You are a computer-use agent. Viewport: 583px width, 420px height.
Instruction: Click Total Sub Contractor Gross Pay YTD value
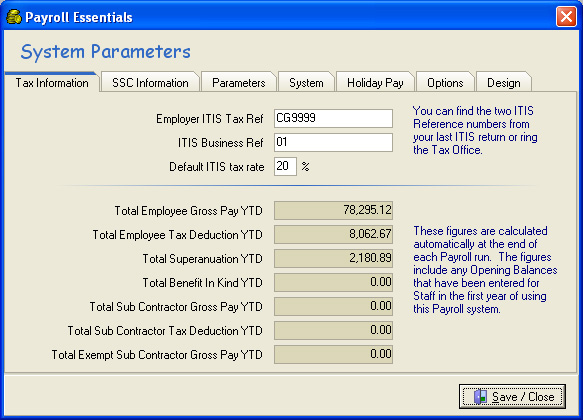pyautogui.click(x=333, y=306)
